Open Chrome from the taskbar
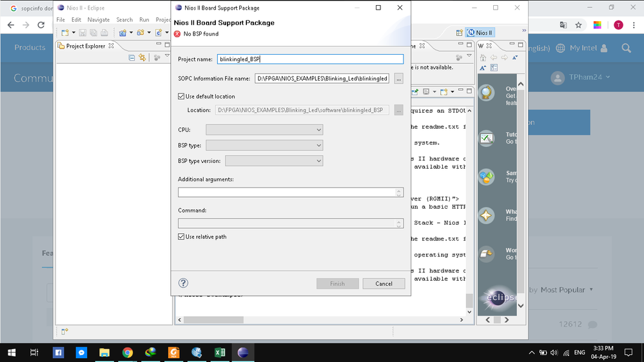The width and height of the screenshot is (644, 362). coord(128,352)
